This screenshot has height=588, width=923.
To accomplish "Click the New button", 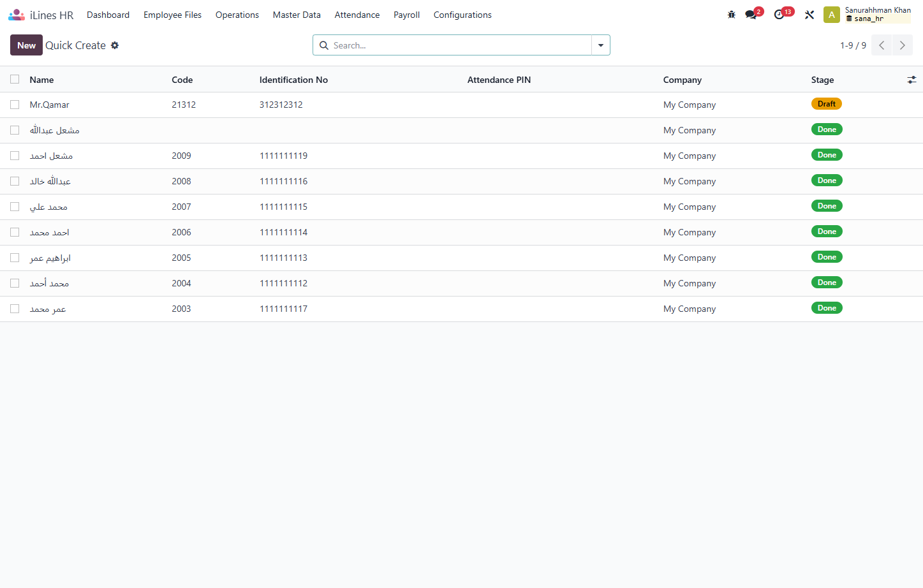I will pyautogui.click(x=26, y=45).
